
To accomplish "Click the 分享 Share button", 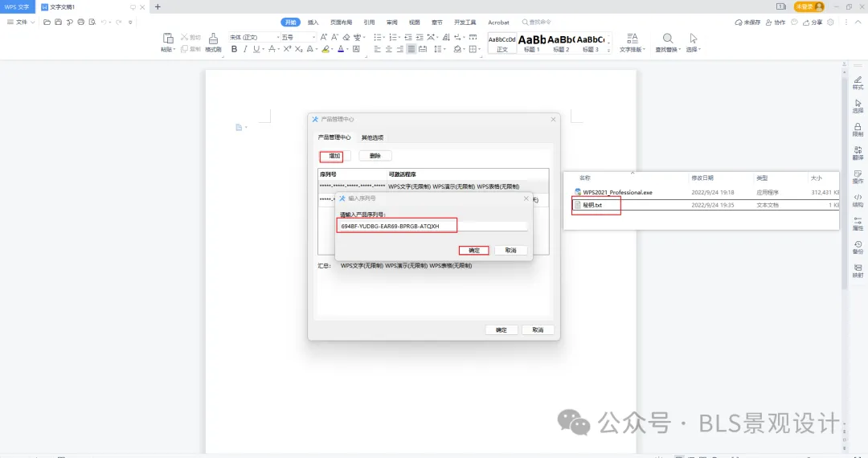I will pos(813,22).
